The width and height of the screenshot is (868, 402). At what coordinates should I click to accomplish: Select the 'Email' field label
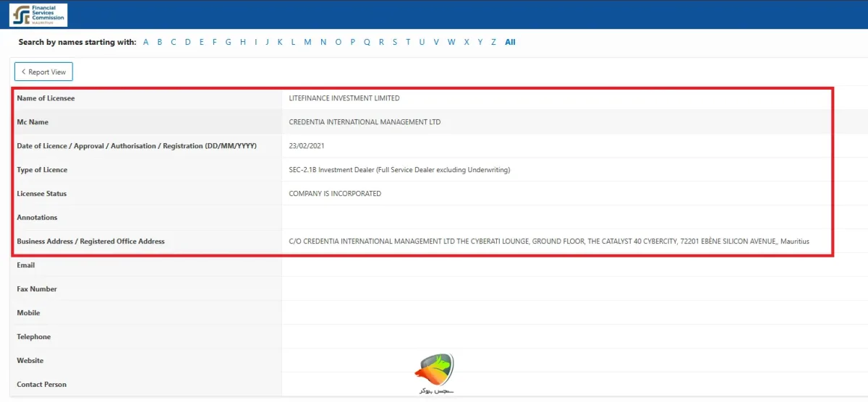click(25, 265)
